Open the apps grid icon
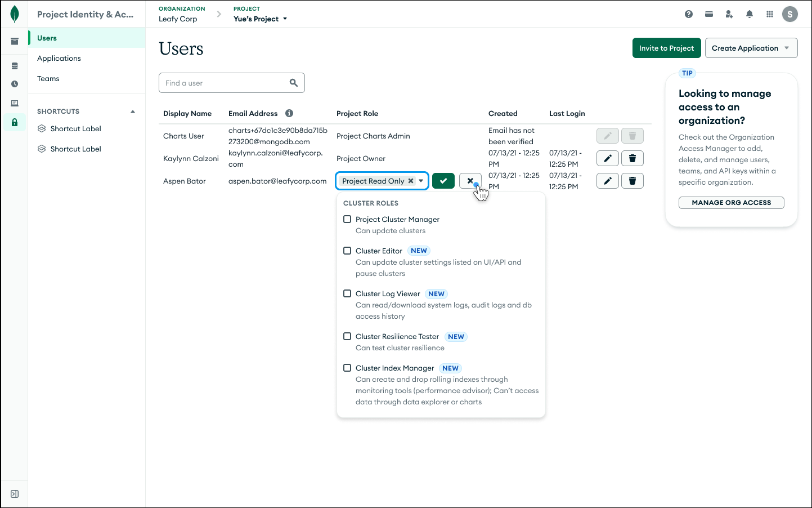Image resolution: width=812 pixels, height=508 pixels. (x=770, y=14)
